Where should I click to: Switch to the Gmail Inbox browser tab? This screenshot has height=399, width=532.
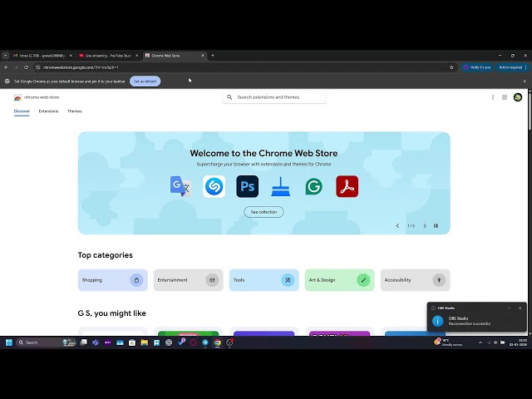pos(42,56)
